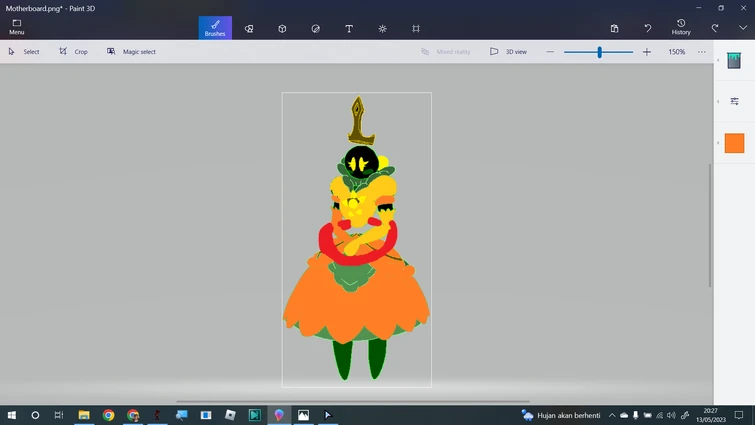Expand the top-right chevron dropdown
Image resolution: width=755 pixels, height=425 pixels.
[x=742, y=28]
